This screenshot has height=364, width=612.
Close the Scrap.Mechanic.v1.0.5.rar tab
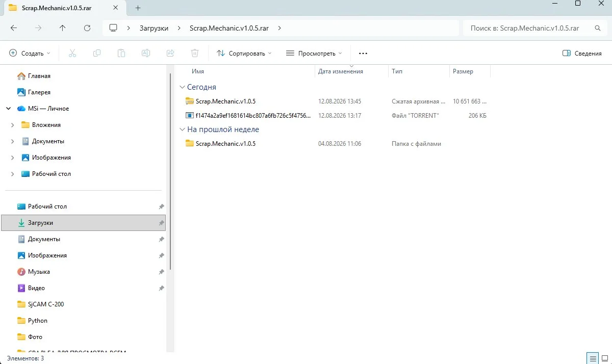116,8
